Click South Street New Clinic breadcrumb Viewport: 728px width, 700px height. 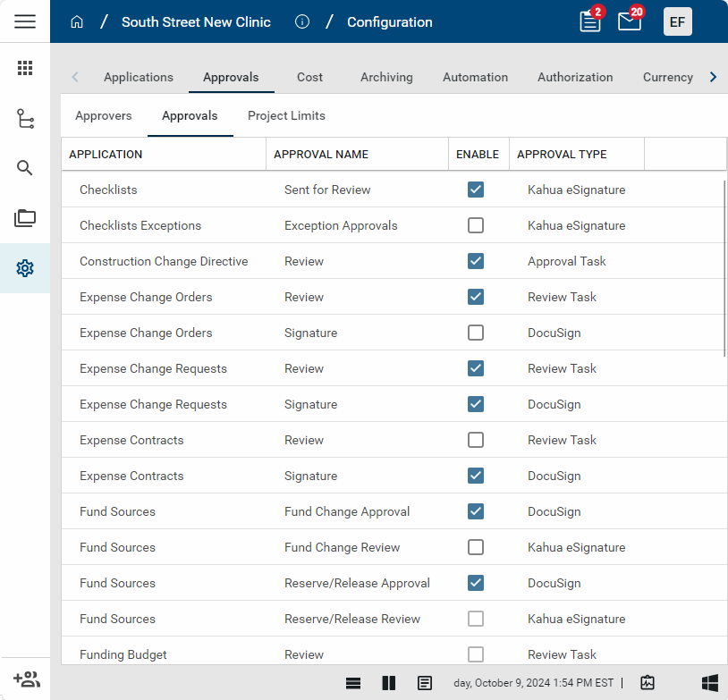click(196, 22)
